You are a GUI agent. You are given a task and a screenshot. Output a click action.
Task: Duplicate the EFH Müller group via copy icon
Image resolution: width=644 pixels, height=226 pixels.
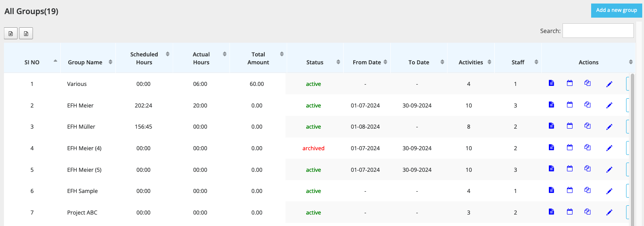coord(587,126)
